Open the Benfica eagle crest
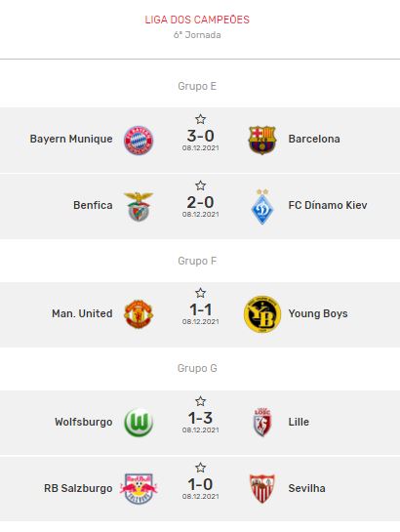The image size is (400, 532). 139,206
